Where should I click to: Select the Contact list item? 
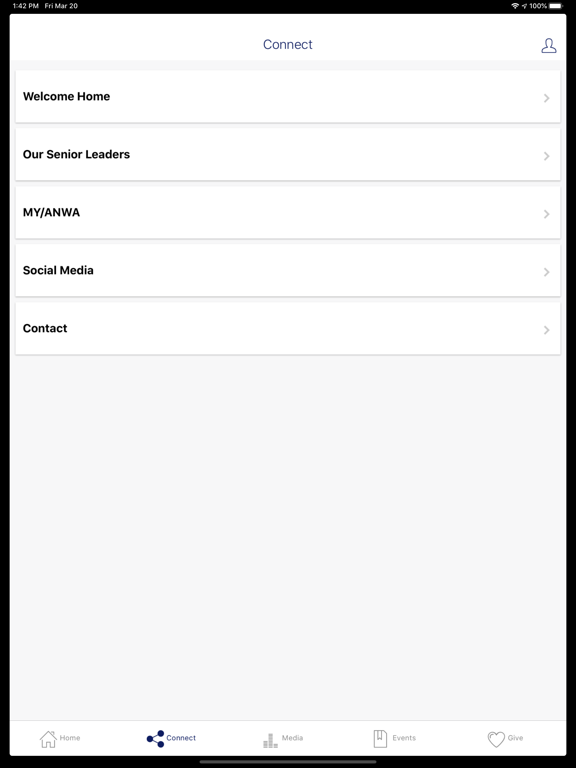[x=288, y=328]
